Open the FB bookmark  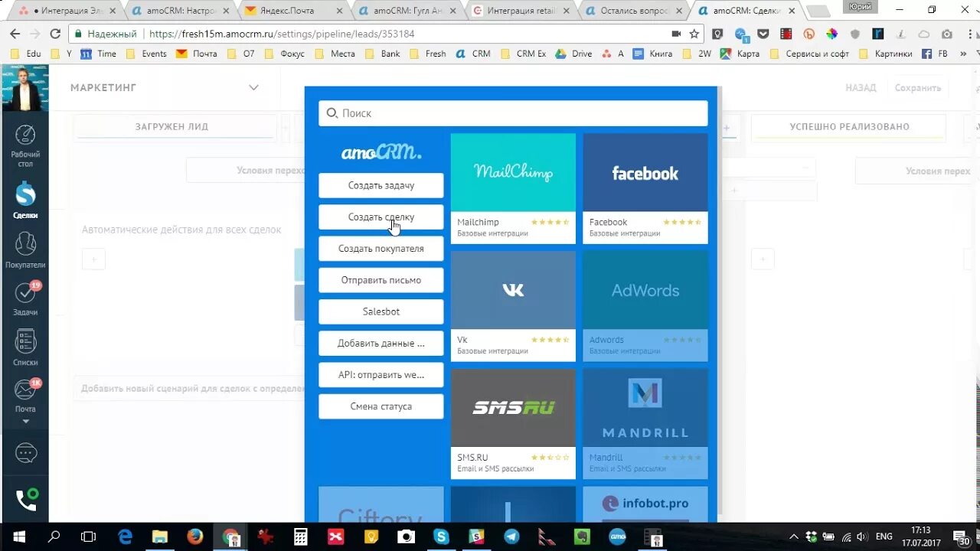point(935,54)
